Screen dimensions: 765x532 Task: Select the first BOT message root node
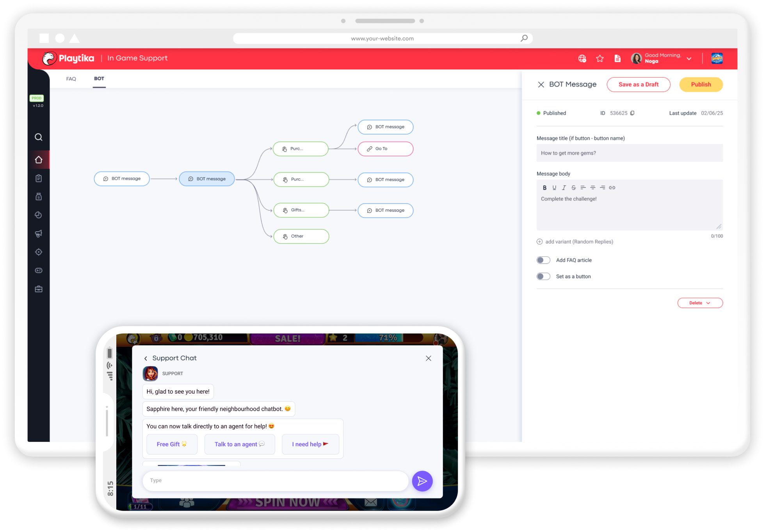tap(122, 179)
